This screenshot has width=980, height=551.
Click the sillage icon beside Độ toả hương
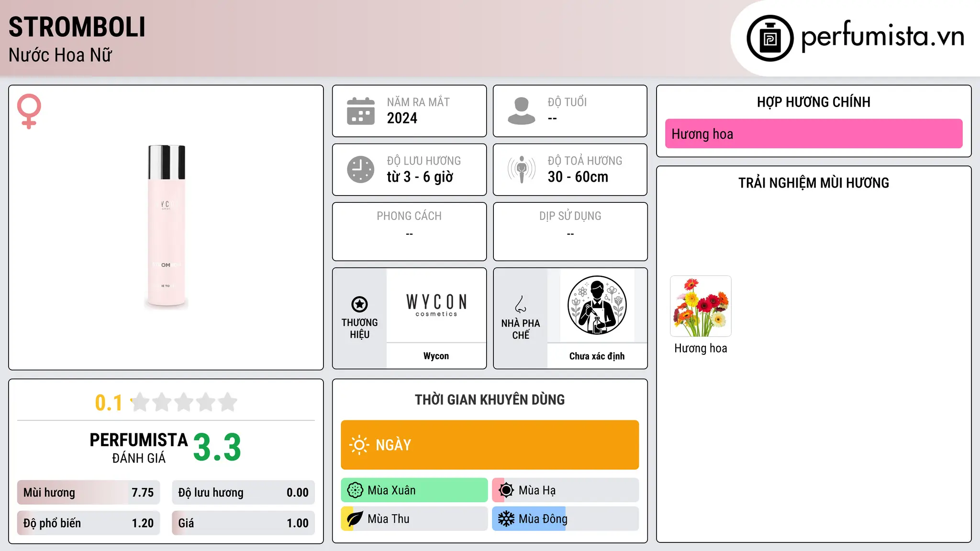click(x=522, y=169)
